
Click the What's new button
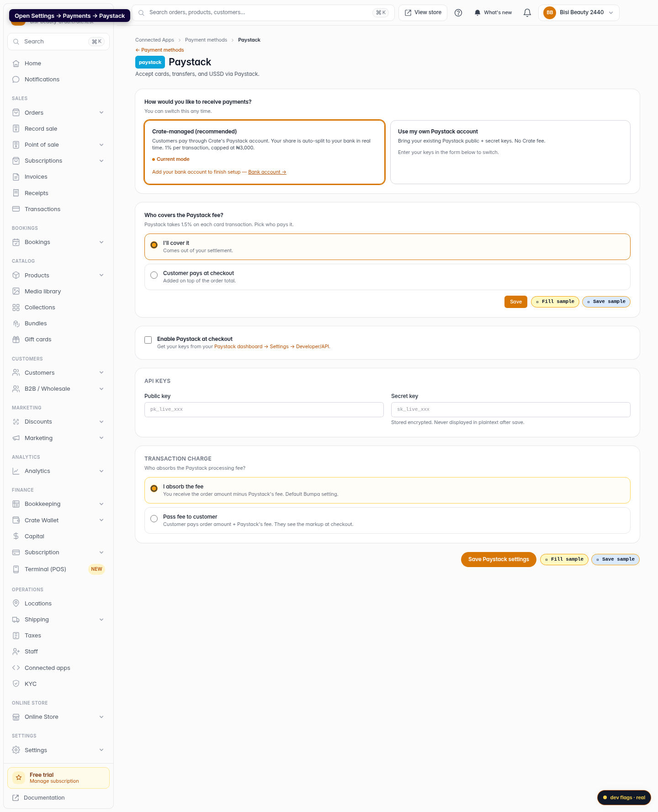[x=493, y=13]
